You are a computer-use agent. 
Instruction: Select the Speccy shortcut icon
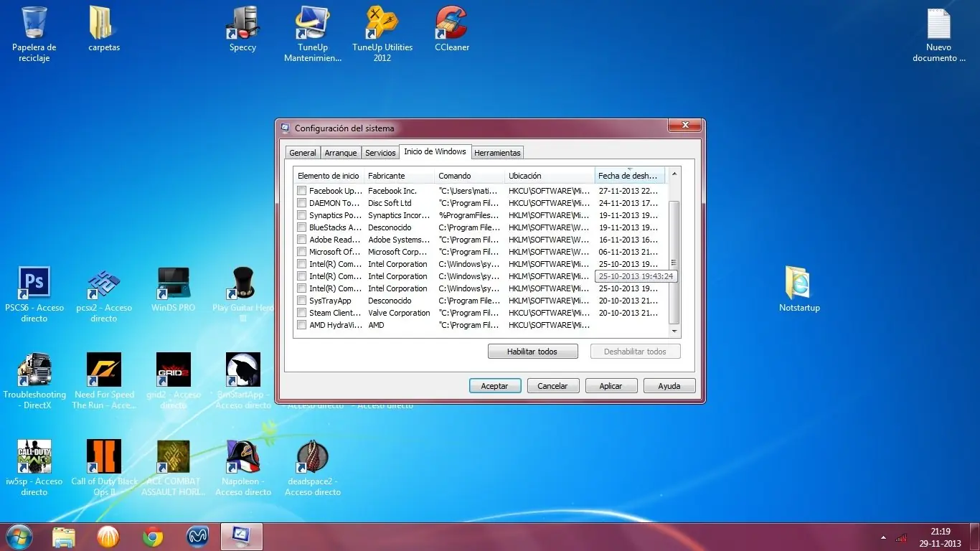point(242,29)
